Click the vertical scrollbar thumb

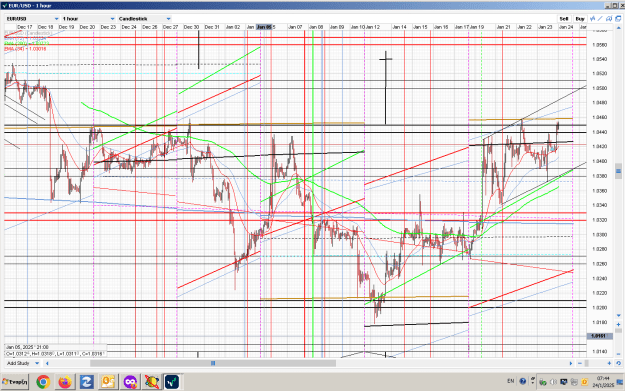pyautogui.click(x=618, y=171)
